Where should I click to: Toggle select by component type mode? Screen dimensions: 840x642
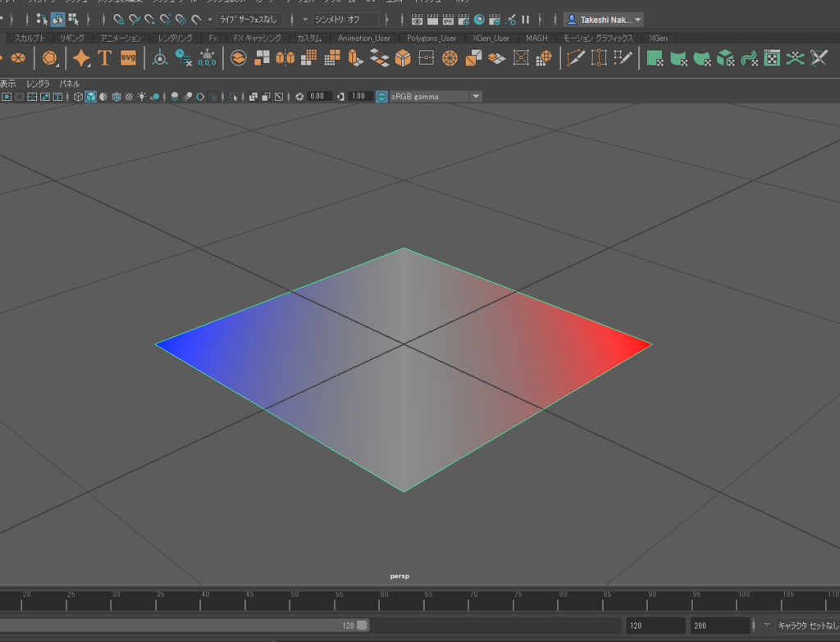(73, 20)
